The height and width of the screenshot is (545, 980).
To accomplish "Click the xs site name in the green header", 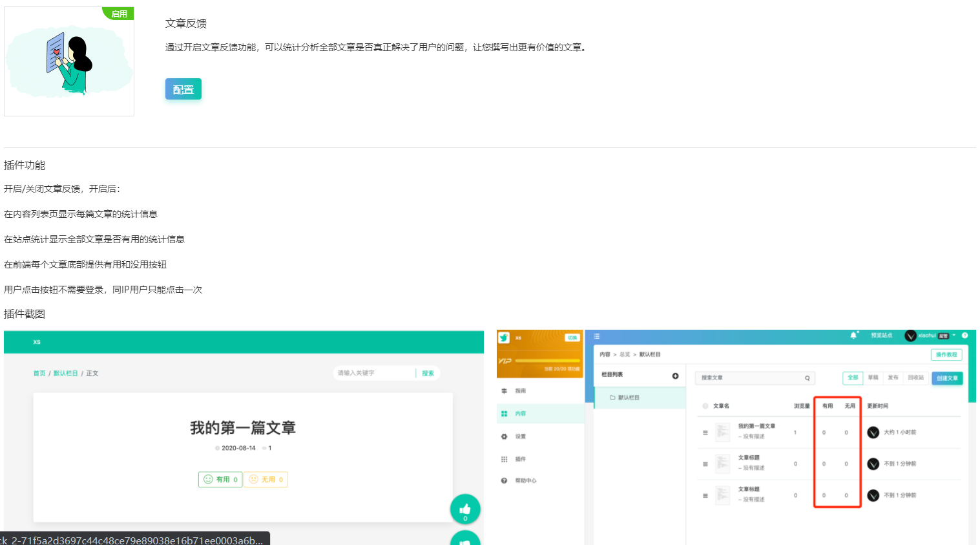I will click(x=37, y=342).
